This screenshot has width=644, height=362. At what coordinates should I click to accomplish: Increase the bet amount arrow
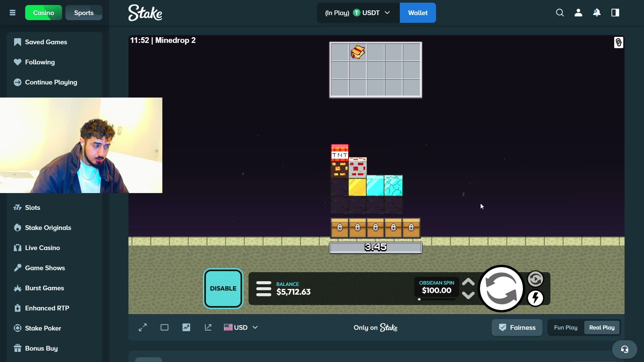468,282
